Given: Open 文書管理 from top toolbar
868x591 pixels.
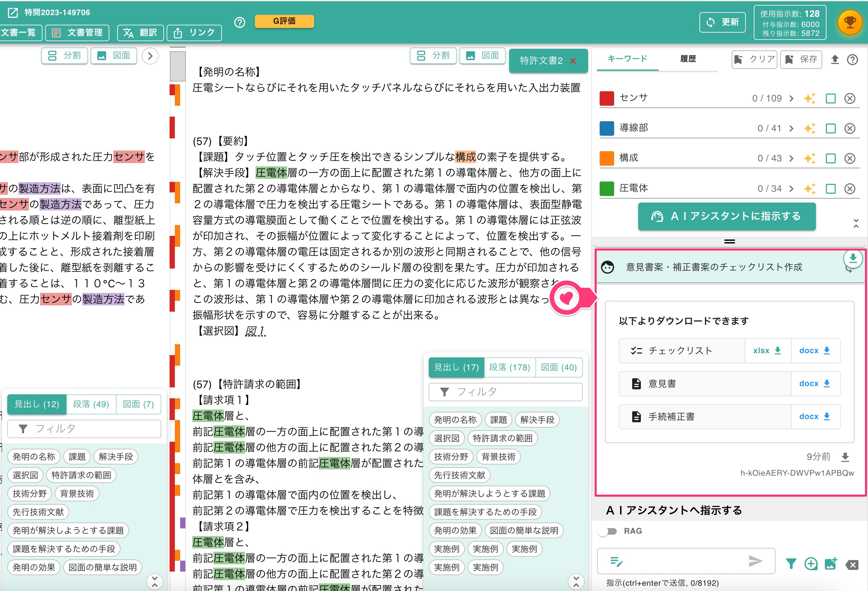Looking at the screenshot, I should (77, 33).
